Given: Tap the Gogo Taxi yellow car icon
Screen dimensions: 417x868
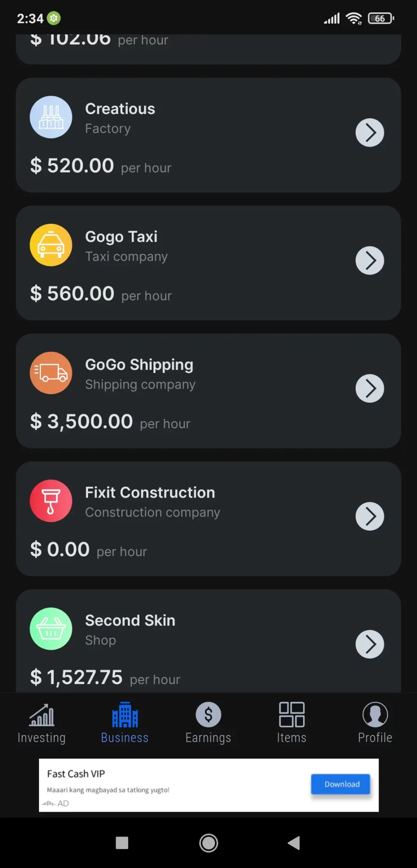Looking at the screenshot, I should (x=51, y=245).
